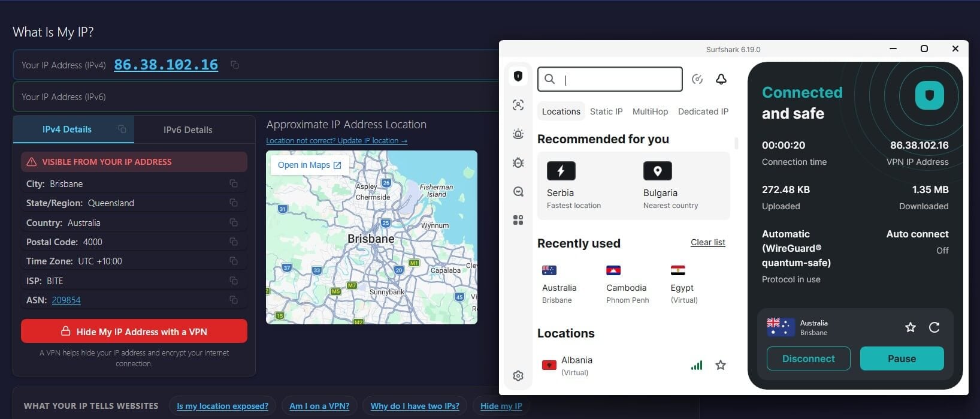This screenshot has height=419, width=980.
Task: Click the Automatic WireGuard protocol in use text
Action: point(797,256)
